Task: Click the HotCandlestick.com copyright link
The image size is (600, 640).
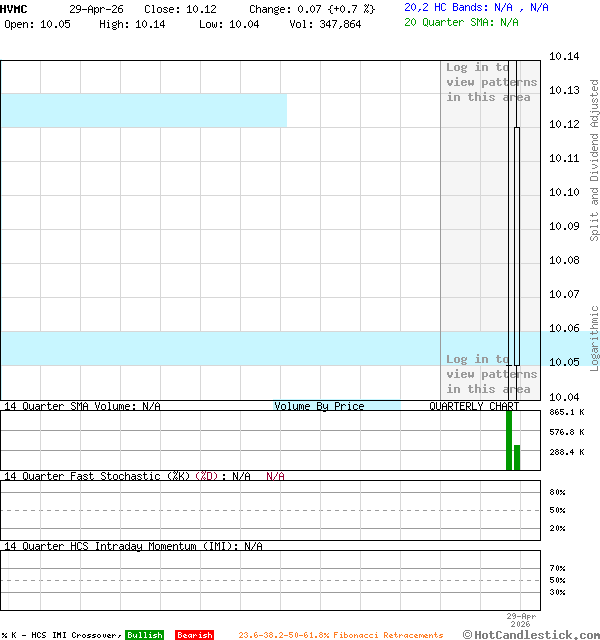Action: pyautogui.click(x=532, y=634)
